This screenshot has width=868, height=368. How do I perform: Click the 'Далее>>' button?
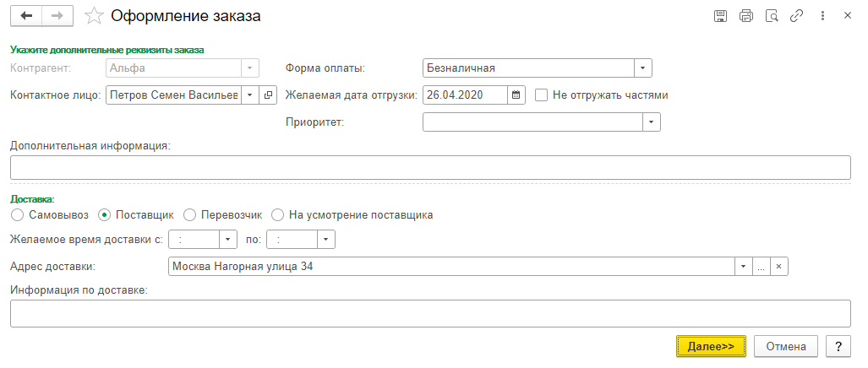click(711, 346)
